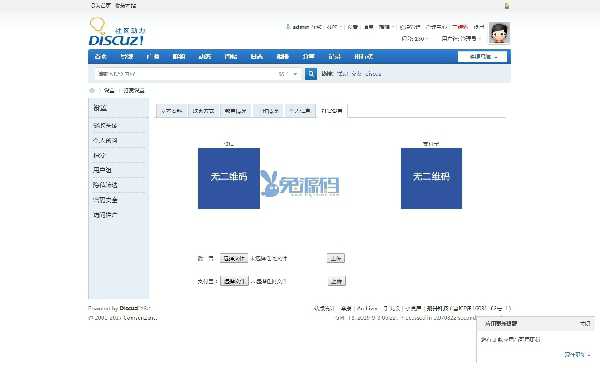Viewport: 600px width, 368px height.
Task: Click the second upload button
Action: [x=337, y=281]
